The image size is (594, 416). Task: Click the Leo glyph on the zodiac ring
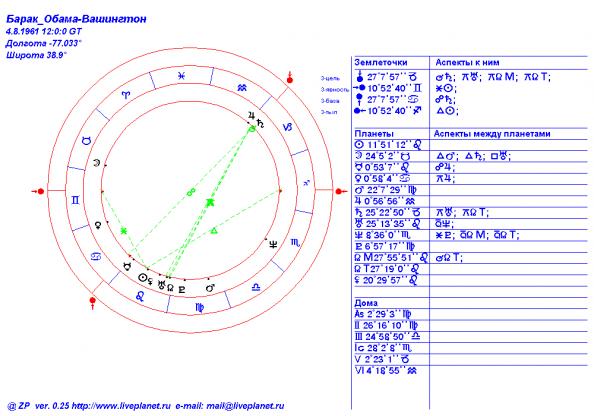pyautogui.click(x=140, y=296)
